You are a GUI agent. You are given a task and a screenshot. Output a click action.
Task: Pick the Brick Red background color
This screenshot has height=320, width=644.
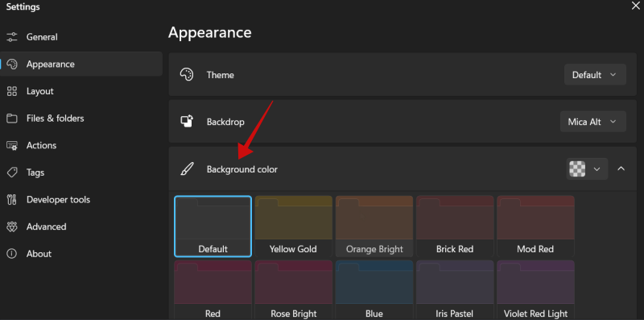click(x=455, y=226)
